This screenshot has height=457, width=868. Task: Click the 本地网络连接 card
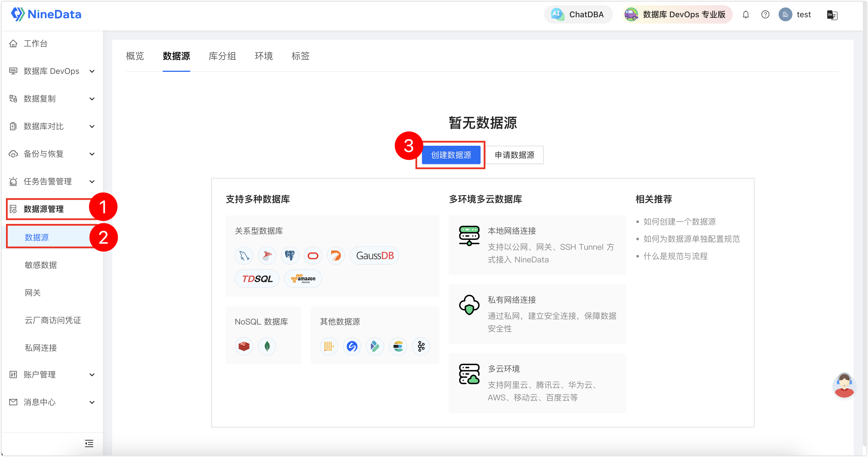pos(537,245)
